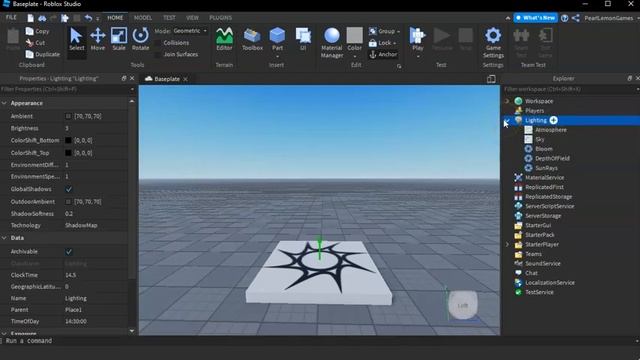Select ReplicatedStorage in Explorer
Screen dimensions: 640x360
(548, 197)
